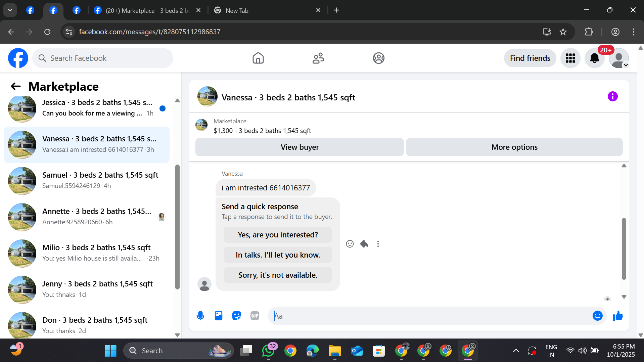644x362 pixels.
Task: Open Milio's conversation
Action: coord(87,253)
